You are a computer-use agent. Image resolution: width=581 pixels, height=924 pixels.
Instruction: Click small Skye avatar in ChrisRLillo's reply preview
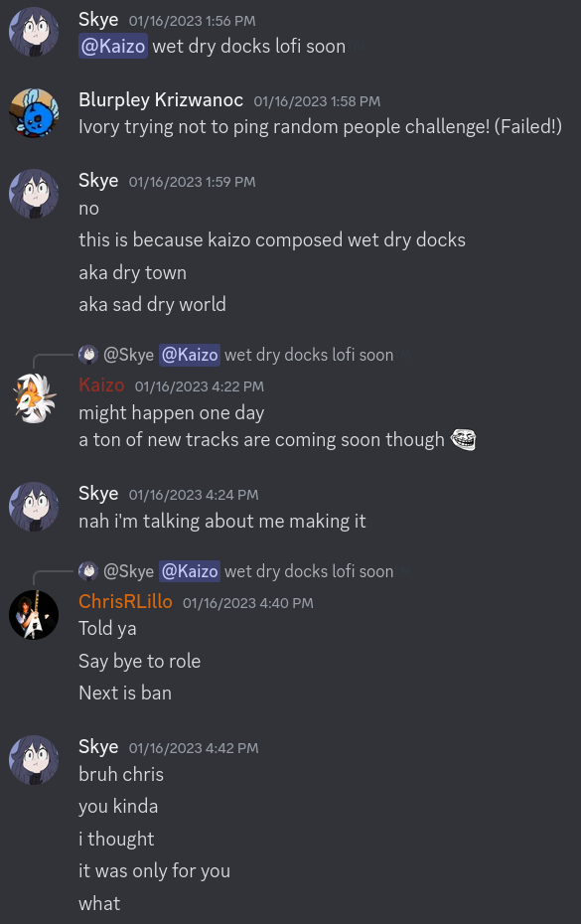[x=88, y=570]
